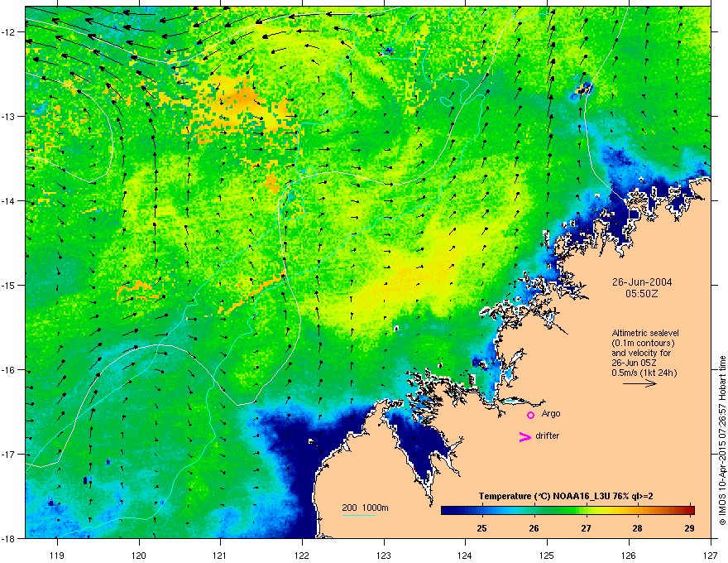Click the 119 longitude axis label
Image resolution: width=728 pixels, height=563 pixels.
click(57, 555)
